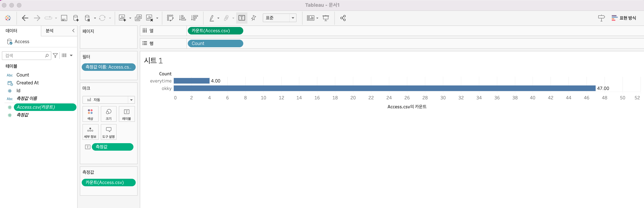The height and width of the screenshot is (208, 644).
Task: Open new worksheet dropdown arrow
Action: (x=130, y=18)
